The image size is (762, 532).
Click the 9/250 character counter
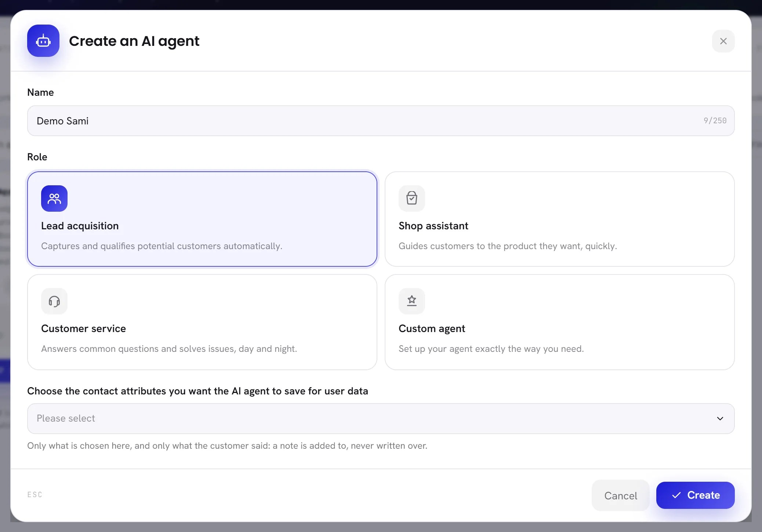[x=715, y=121]
